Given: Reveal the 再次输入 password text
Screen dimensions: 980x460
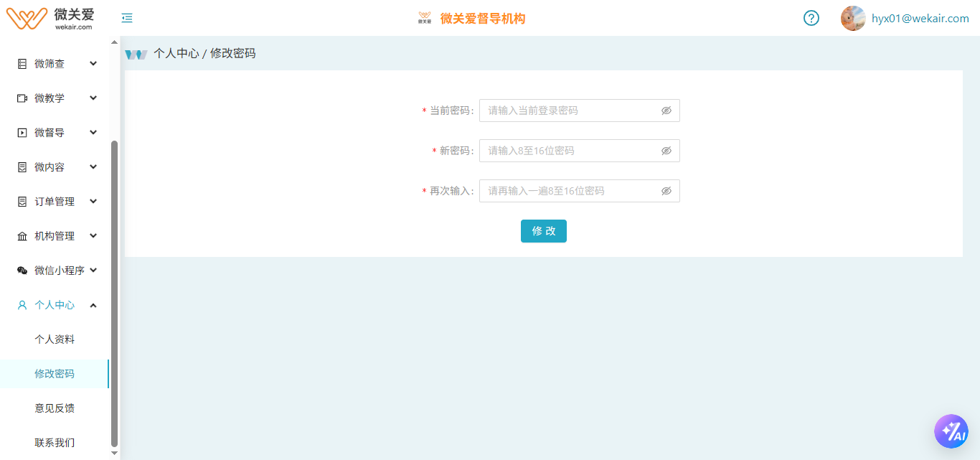Looking at the screenshot, I should (666, 191).
